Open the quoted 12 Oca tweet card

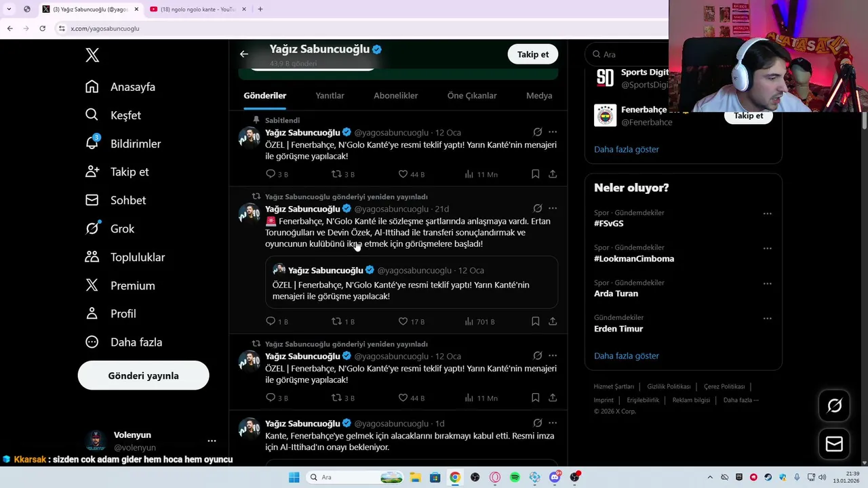click(412, 283)
